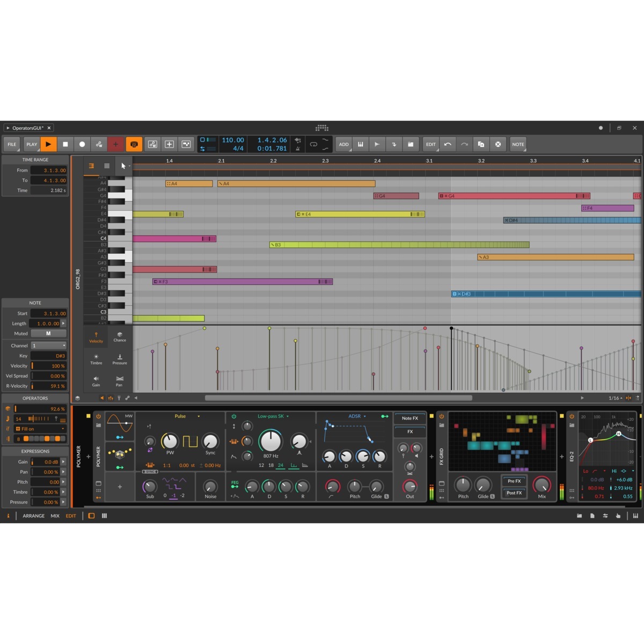Screen dimensions: 644x644
Task: Open the Pulse oscillator type dropdown
Action: pos(180,416)
